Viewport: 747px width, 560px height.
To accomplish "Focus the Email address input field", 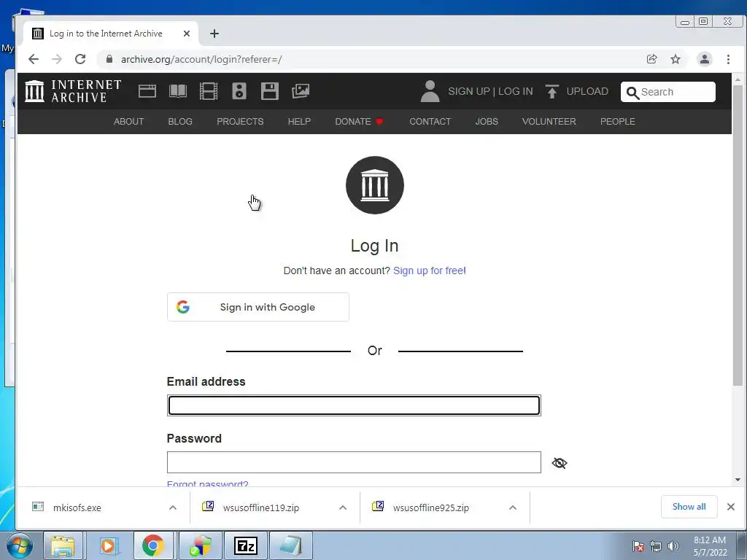I will click(x=354, y=405).
